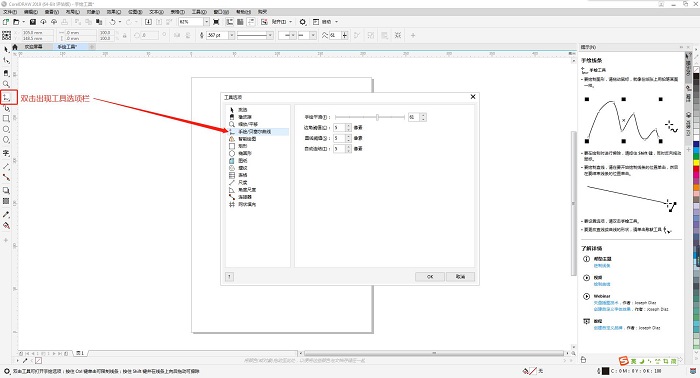
Task: Open the options gear icon in the toolbar
Action: 303,22
